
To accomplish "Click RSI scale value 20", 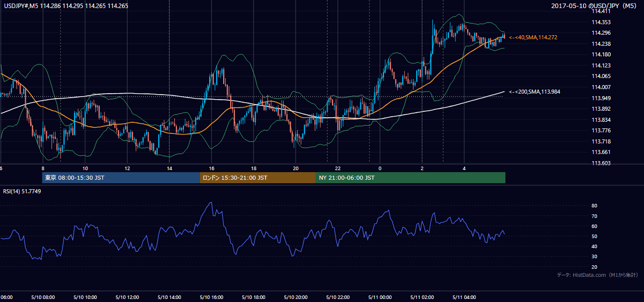I will click(595, 267).
